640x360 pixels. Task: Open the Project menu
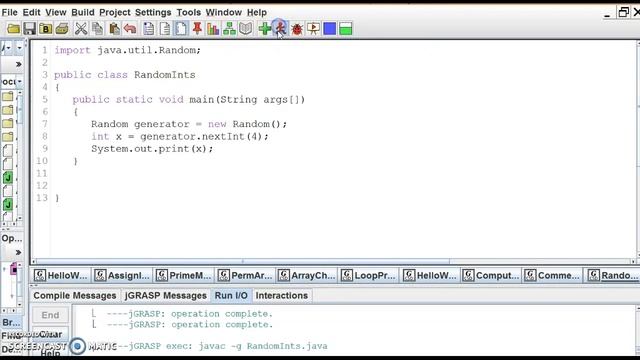[x=115, y=12]
